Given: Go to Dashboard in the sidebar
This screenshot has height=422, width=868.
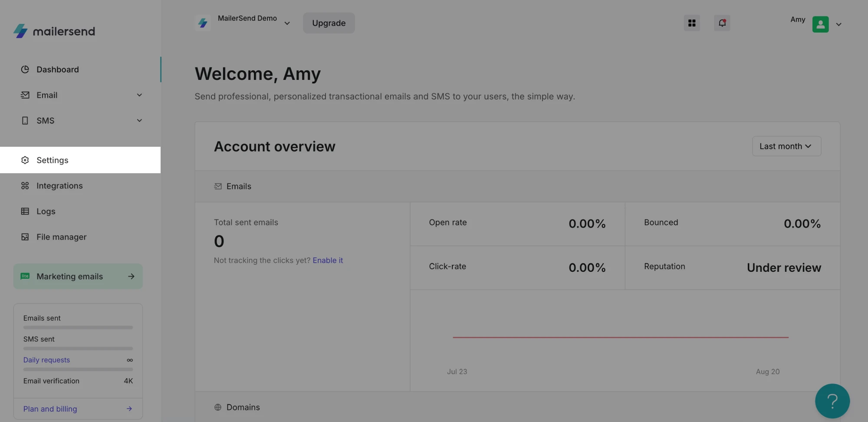Looking at the screenshot, I should (58, 69).
